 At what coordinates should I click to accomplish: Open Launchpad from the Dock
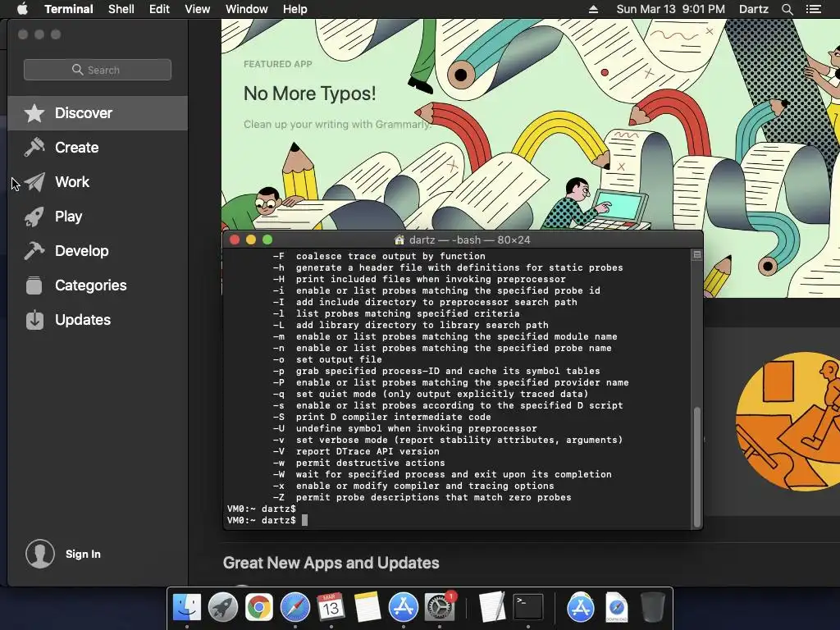click(x=223, y=608)
